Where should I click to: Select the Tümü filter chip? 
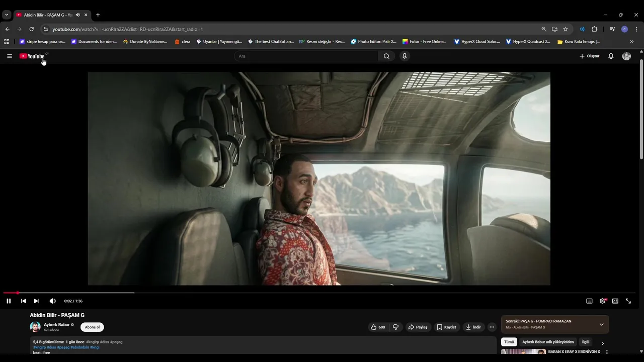[x=509, y=342]
